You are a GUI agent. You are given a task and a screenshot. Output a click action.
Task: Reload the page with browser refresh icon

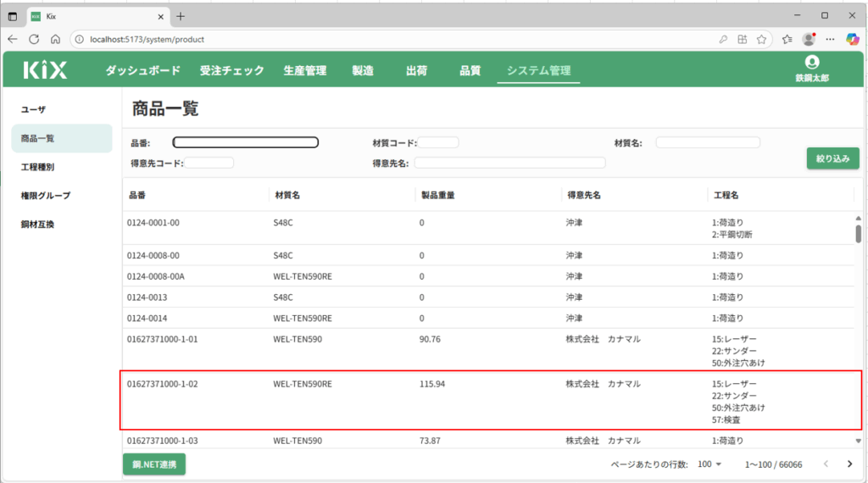[34, 39]
